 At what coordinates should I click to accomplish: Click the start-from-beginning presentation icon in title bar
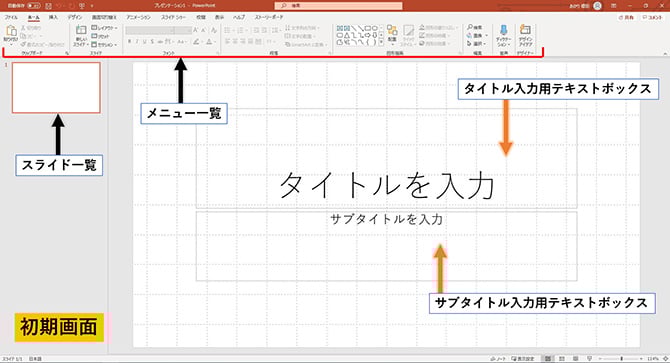point(82,6)
